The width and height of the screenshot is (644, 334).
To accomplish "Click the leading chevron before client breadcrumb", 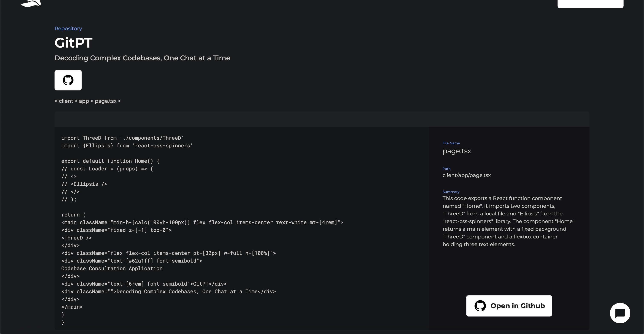I will point(56,101).
